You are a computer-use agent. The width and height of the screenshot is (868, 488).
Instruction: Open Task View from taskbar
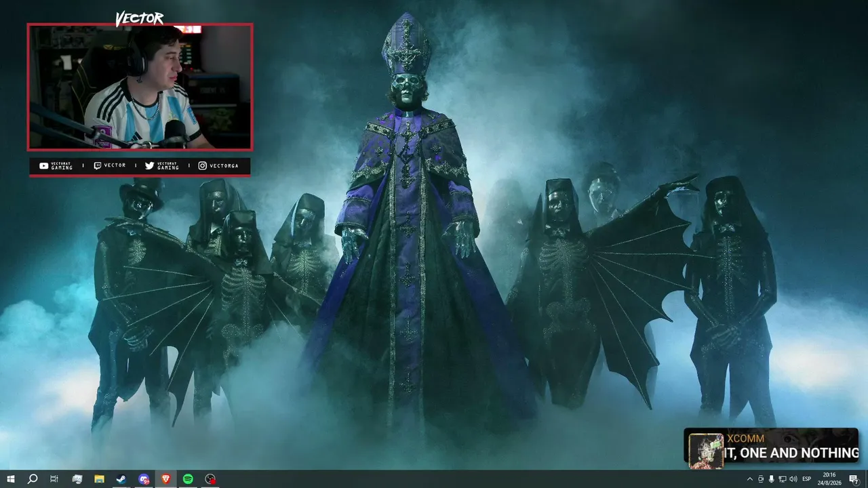pos(54,479)
